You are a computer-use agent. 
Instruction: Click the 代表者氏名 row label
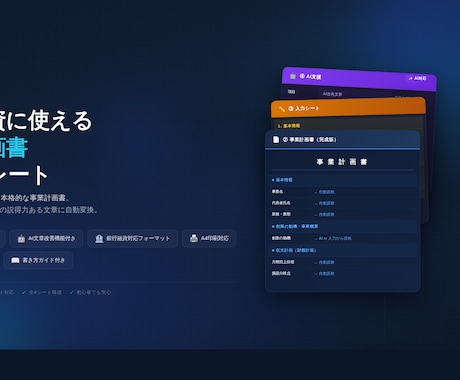tap(281, 203)
